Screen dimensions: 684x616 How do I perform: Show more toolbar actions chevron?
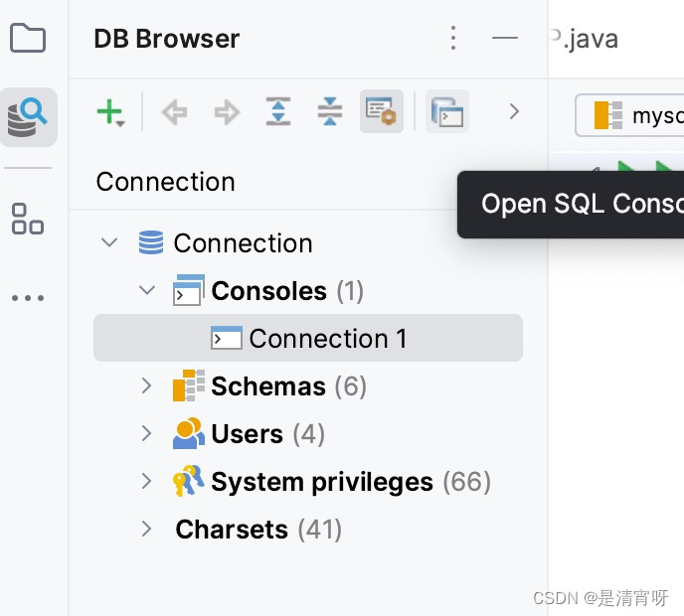(x=514, y=111)
